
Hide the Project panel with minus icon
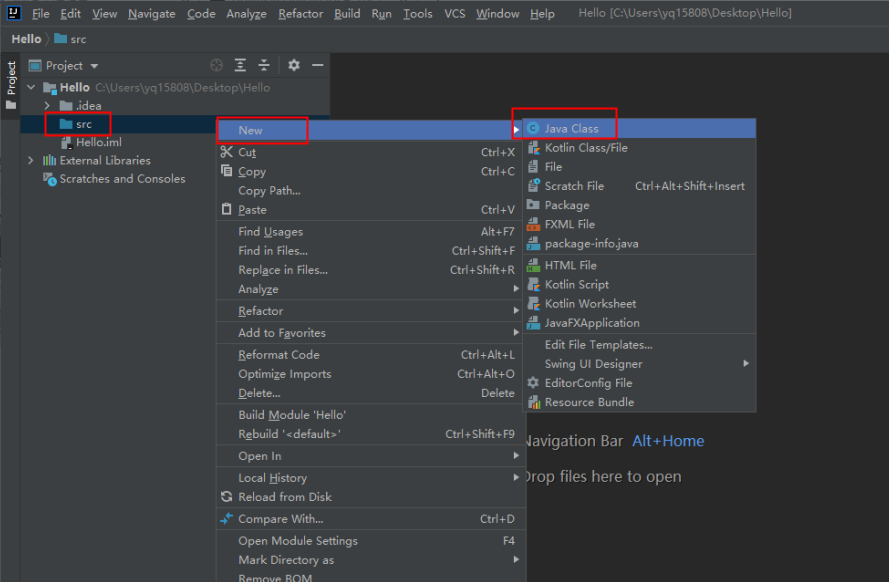(318, 65)
